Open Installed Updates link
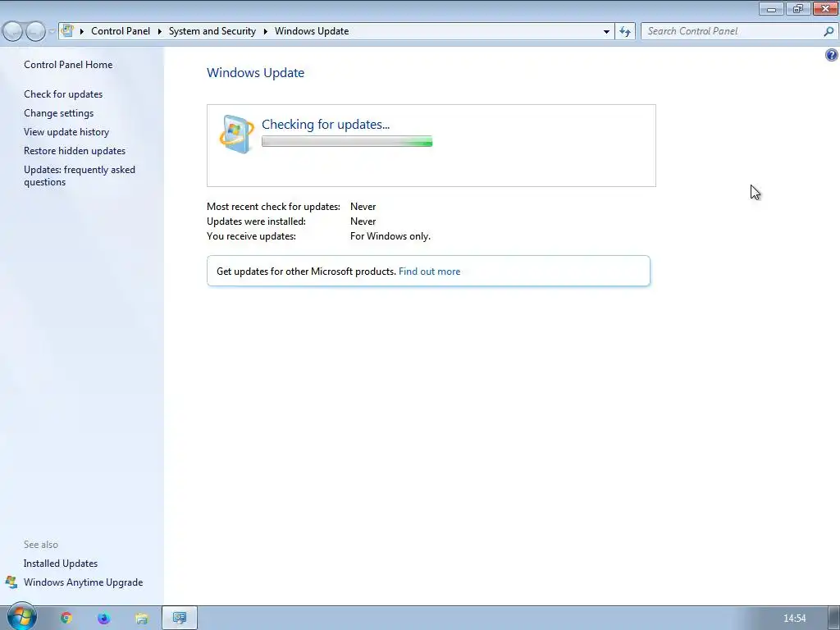 [61, 564]
